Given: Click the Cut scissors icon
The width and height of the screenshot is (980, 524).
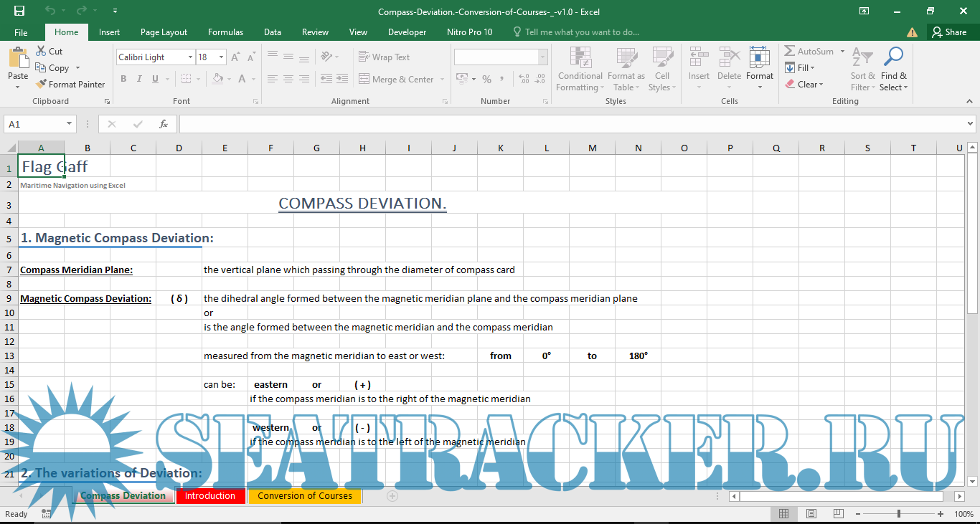Looking at the screenshot, I should [41, 52].
